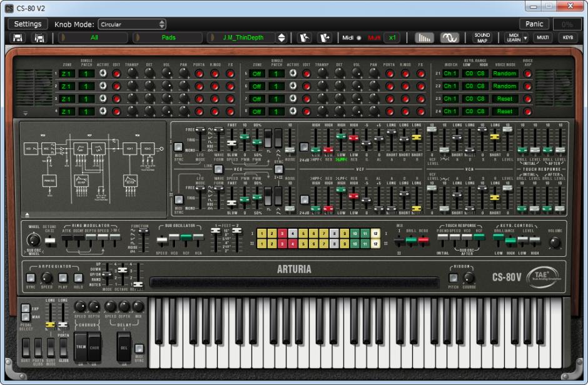Toggle Voice Arp LED for voice 21
Image resolution: width=588 pixels, height=385 pixels.
click(x=527, y=74)
